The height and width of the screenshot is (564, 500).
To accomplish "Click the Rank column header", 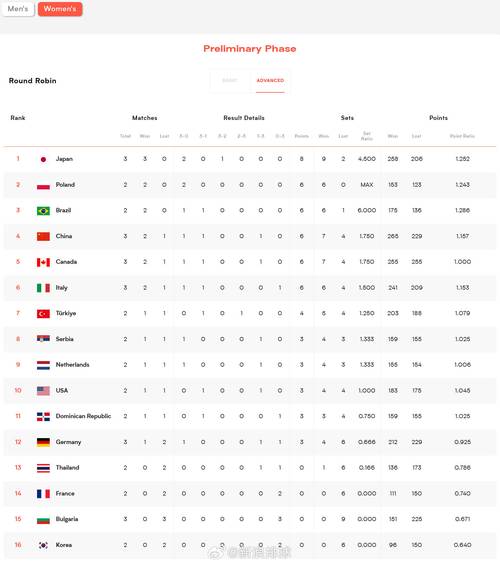I will [x=18, y=118].
